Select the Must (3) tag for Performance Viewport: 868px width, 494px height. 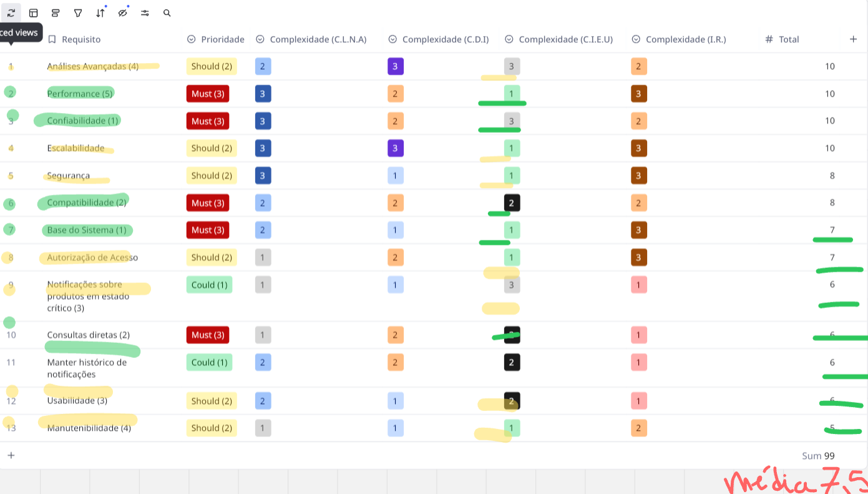[x=208, y=94]
